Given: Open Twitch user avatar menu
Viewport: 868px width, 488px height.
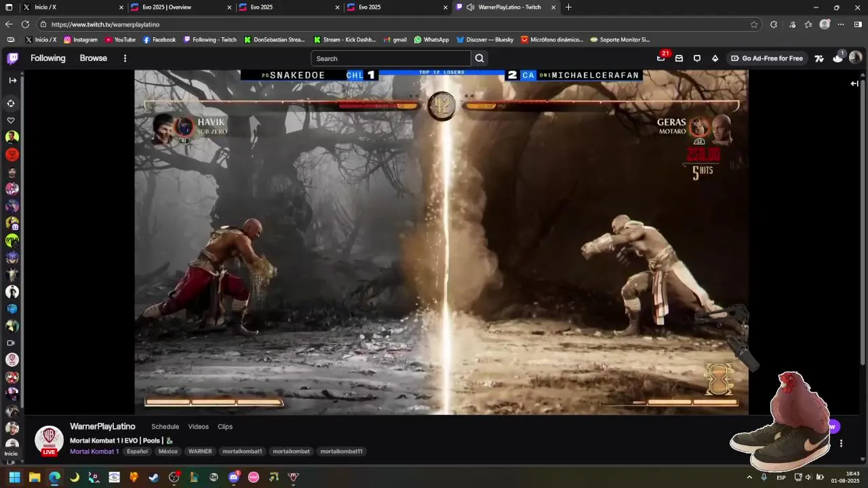Looking at the screenshot, I should (856, 58).
